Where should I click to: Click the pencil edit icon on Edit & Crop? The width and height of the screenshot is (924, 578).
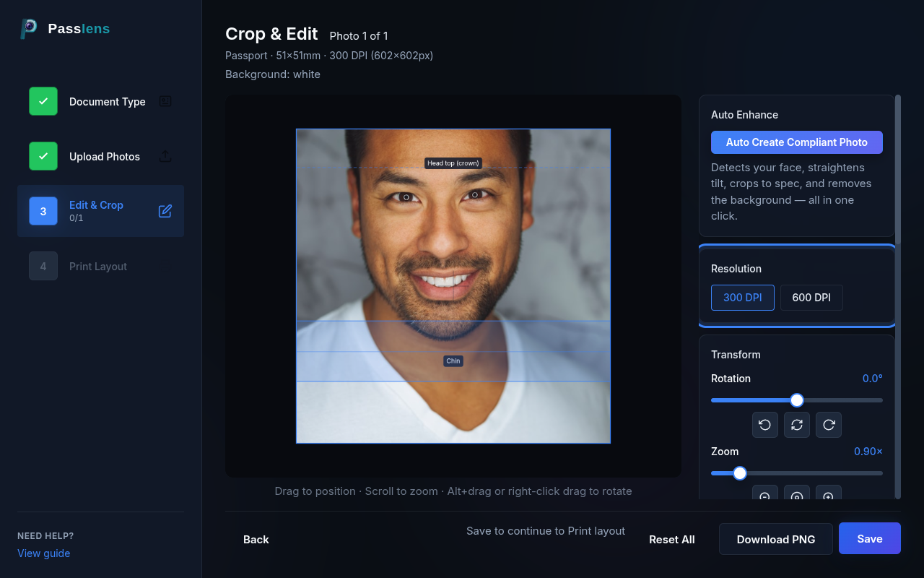pos(165,211)
